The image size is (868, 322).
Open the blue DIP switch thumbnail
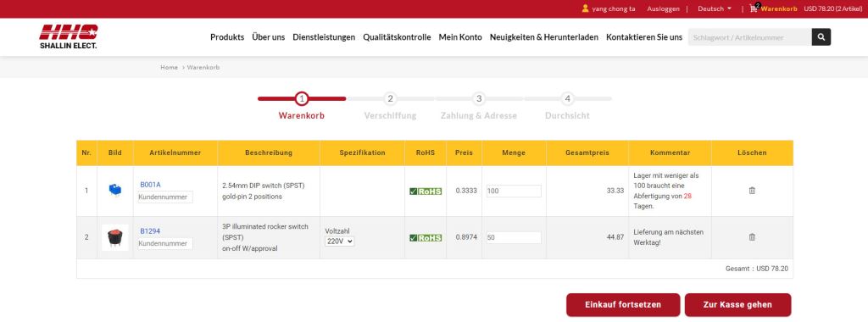tap(115, 191)
